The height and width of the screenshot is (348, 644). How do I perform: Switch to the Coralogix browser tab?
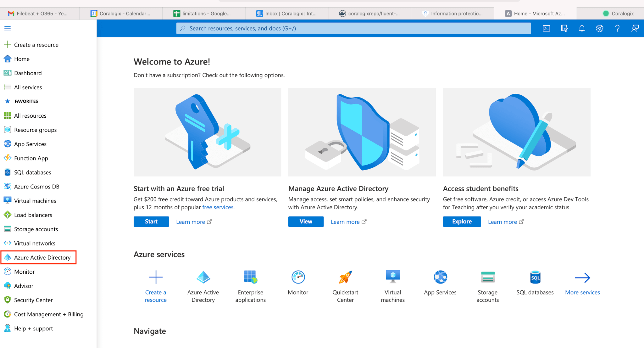coord(611,14)
